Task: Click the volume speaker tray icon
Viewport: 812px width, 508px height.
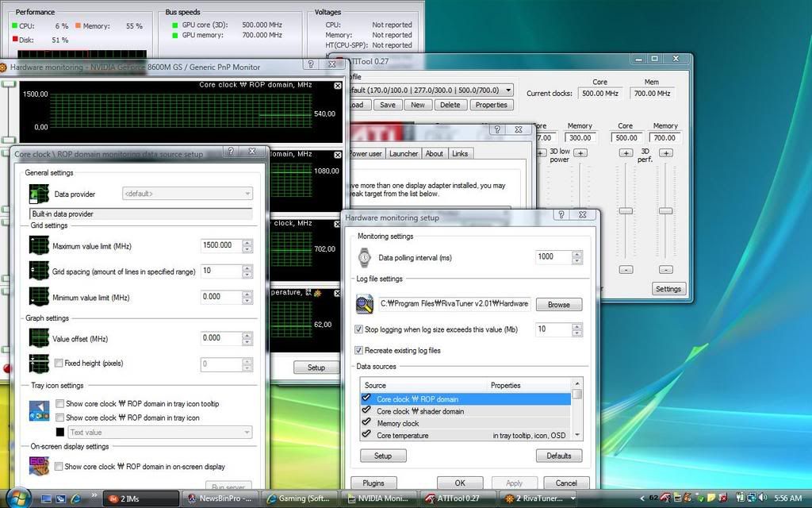Action: pyautogui.click(x=764, y=498)
